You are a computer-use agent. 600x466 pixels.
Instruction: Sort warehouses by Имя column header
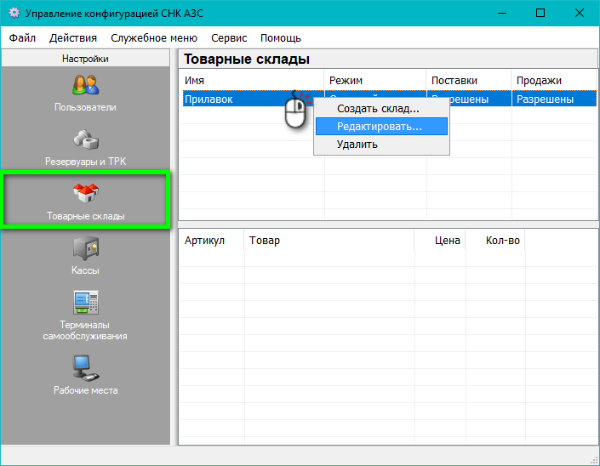[251, 80]
